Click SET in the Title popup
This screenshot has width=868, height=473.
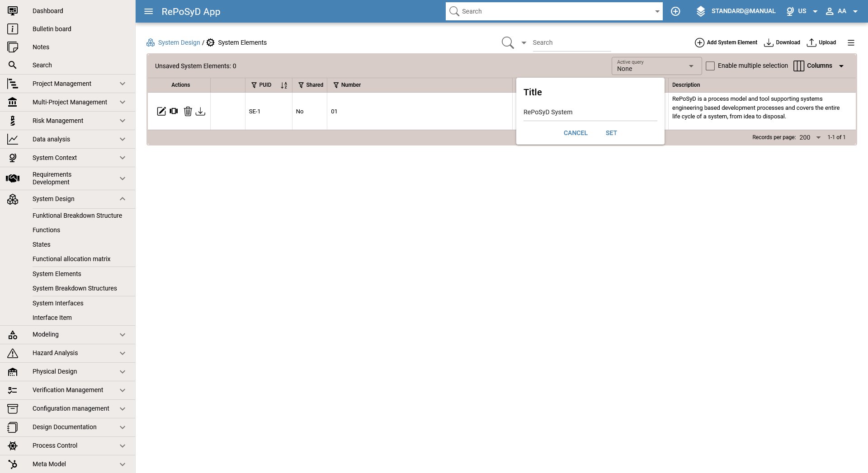611,133
